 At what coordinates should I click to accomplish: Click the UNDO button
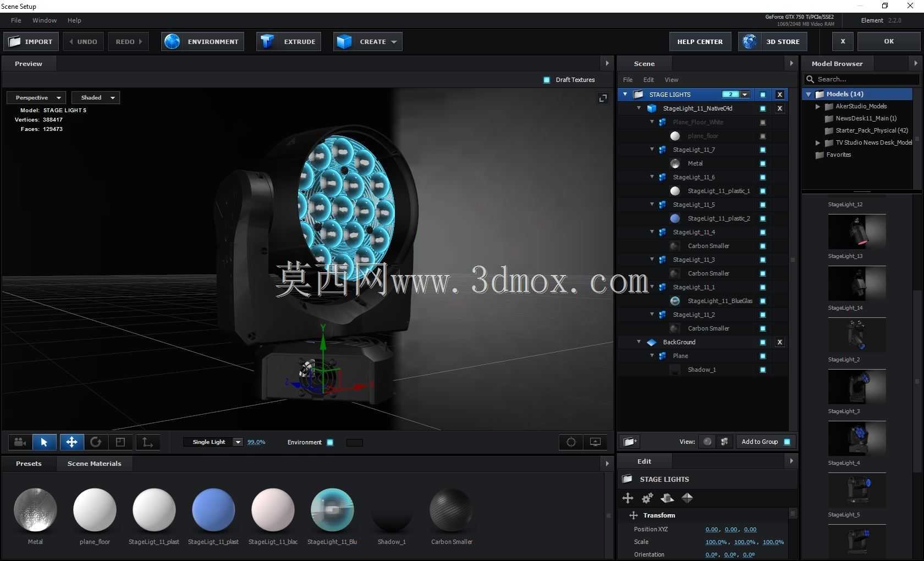[83, 42]
